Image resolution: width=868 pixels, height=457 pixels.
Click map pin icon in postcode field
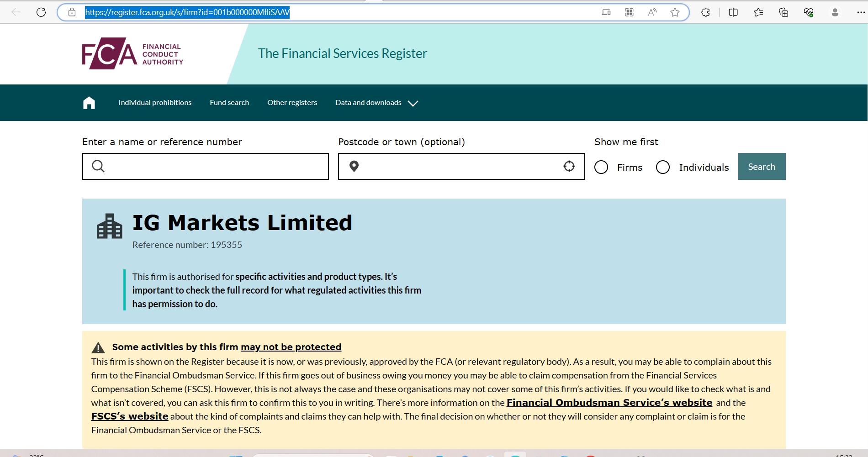click(x=354, y=166)
